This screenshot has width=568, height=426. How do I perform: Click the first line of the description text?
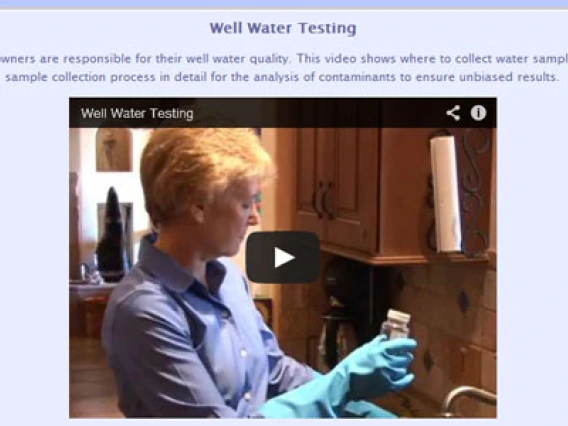[x=284, y=59]
